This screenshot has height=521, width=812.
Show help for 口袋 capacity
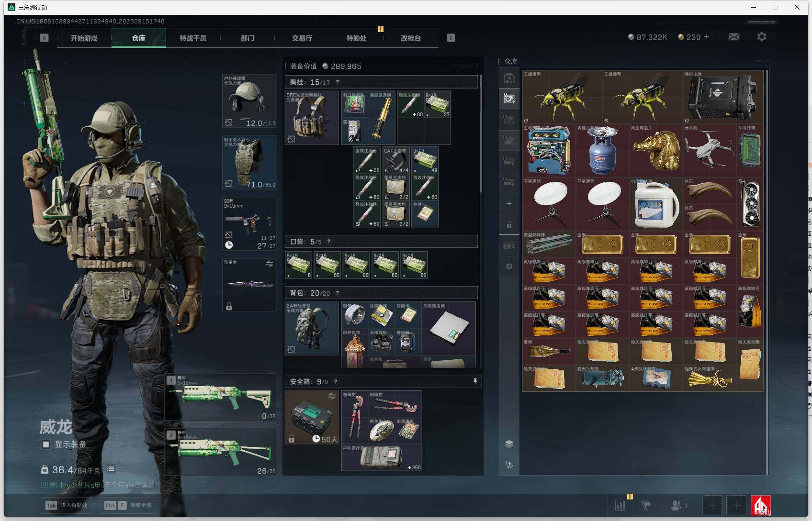tap(329, 242)
